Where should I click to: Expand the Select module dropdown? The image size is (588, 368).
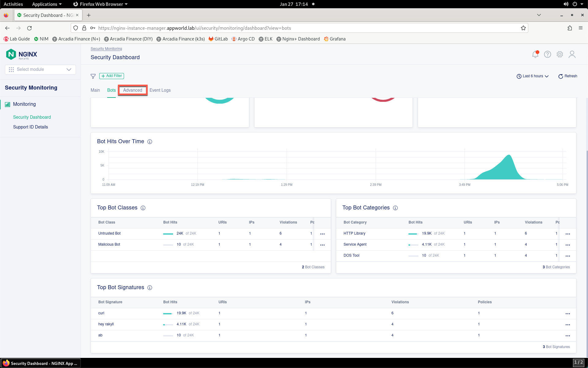tap(40, 69)
